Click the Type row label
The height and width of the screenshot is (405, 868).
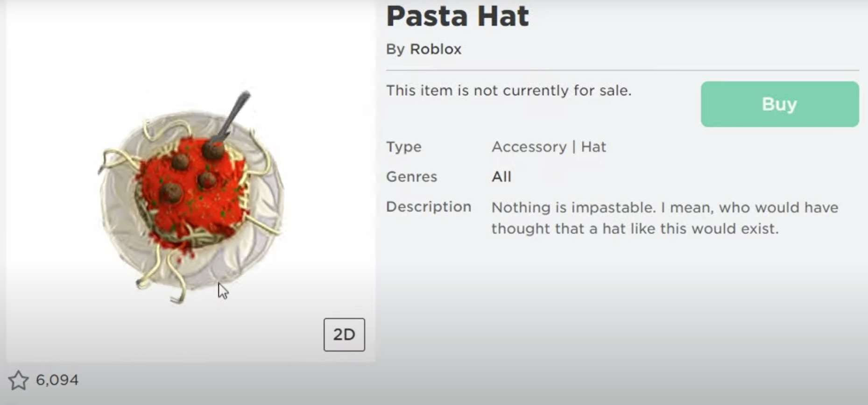tap(403, 147)
